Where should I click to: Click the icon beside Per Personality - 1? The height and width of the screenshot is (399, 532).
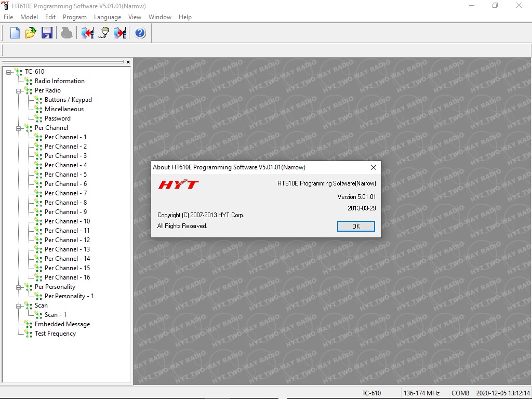click(x=38, y=296)
